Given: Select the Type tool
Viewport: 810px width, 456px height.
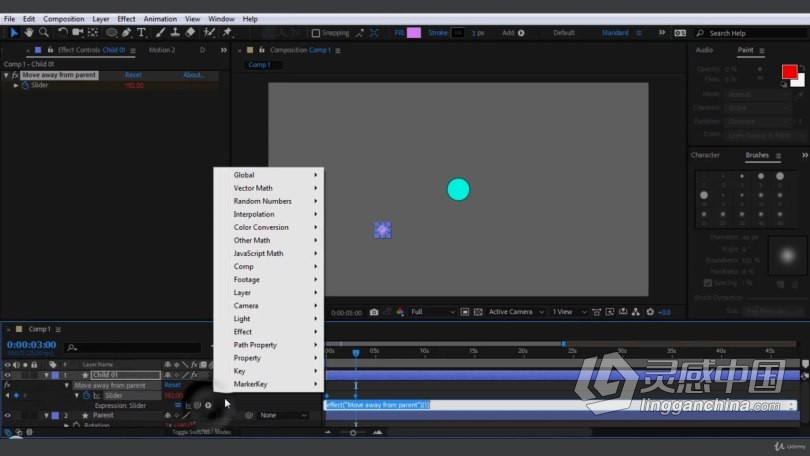Looking at the screenshot, I should pyautogui.click(x=141, y=33).
